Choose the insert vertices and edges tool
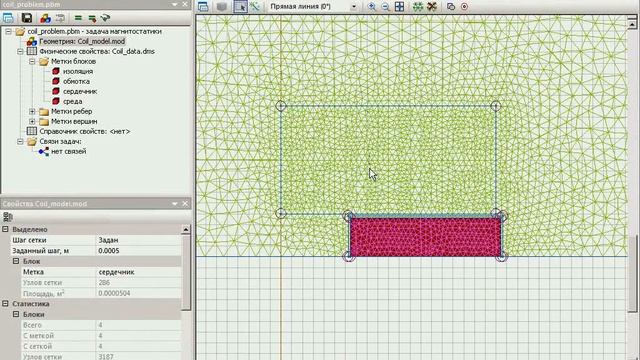Image resolution: width=640 pixels, height=360 pixels. 255,7
